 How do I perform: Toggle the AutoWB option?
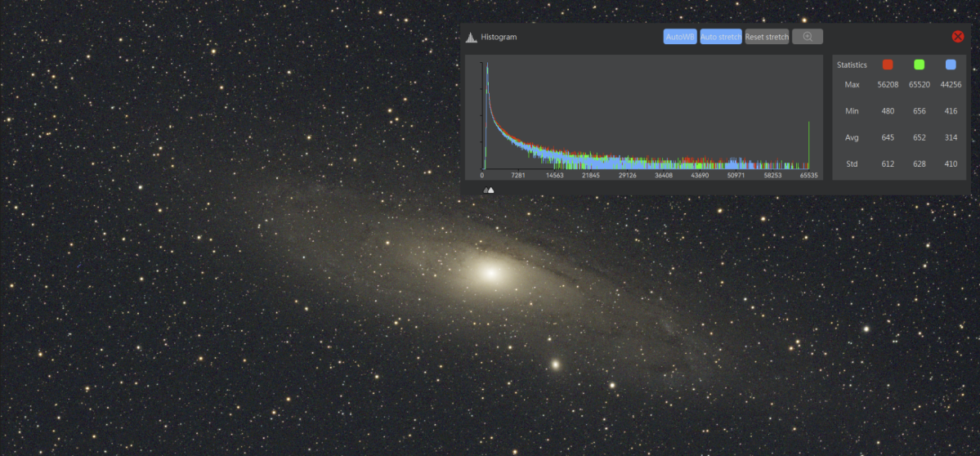[680, 37]
